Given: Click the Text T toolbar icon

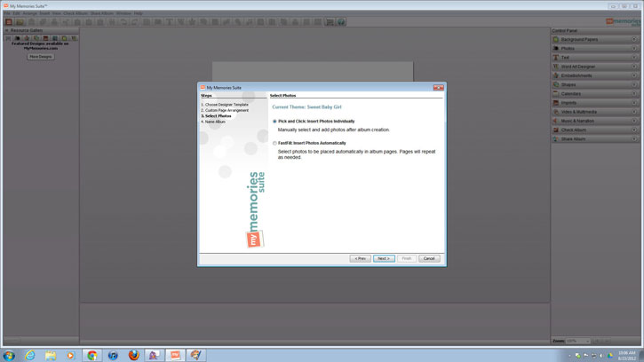Looking at the screenshot, I should 169,22.
